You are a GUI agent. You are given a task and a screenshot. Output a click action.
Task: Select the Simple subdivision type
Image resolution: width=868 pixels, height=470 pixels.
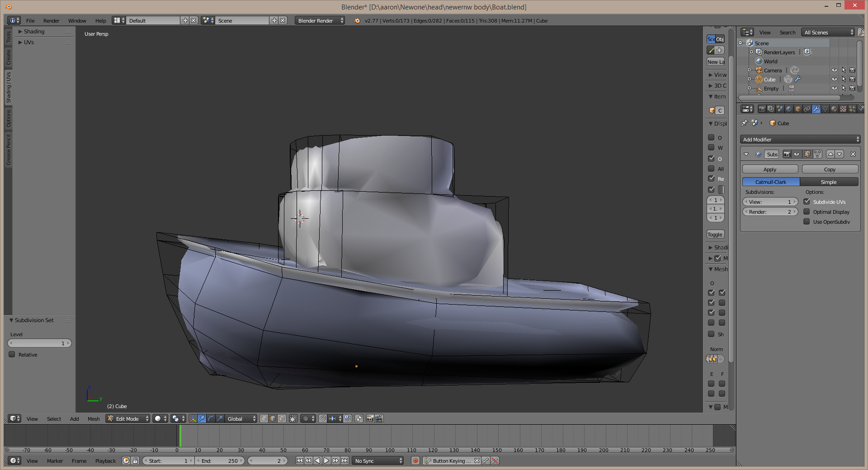pyautogui.click(x=829, y=182)
